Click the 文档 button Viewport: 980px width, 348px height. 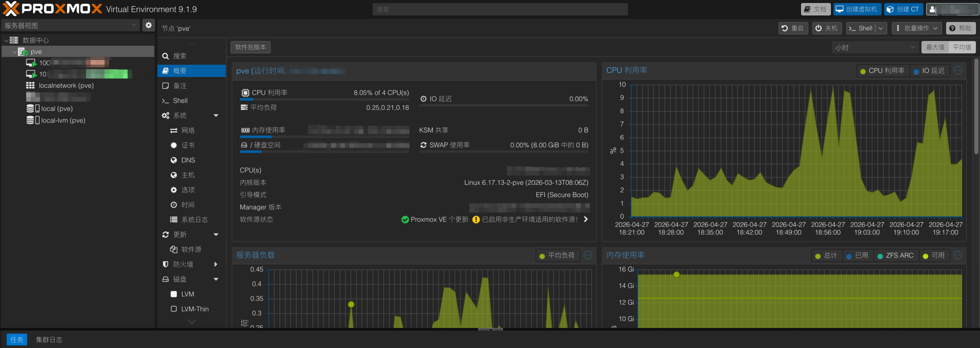(x=815, y=9)
